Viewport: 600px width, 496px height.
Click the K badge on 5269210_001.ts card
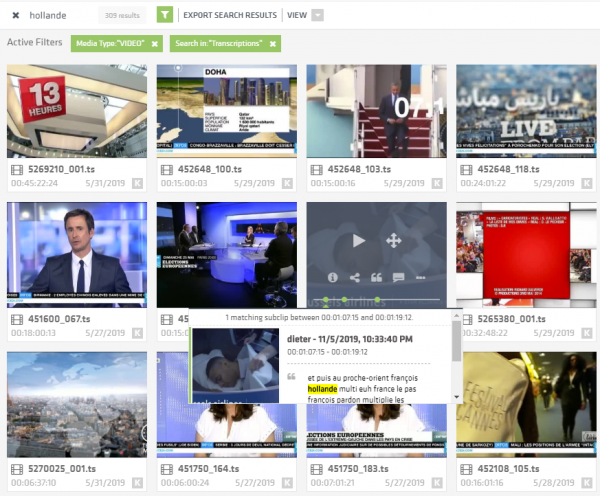pyautogui.click(x=137, y=183)
